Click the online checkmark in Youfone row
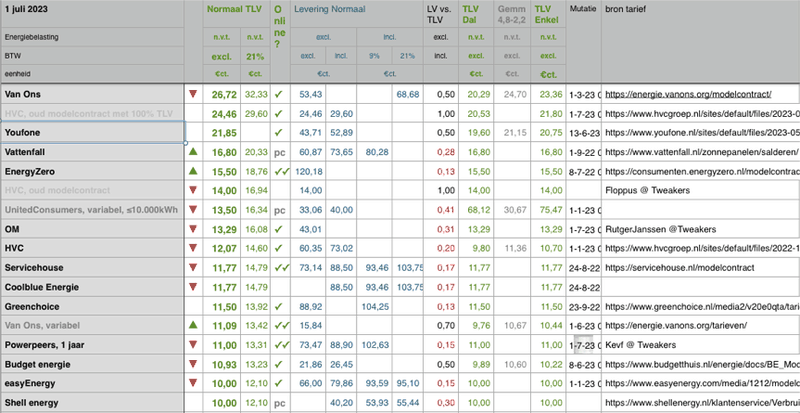Viewport: 800px width, 413px height. tap(279, 132)
